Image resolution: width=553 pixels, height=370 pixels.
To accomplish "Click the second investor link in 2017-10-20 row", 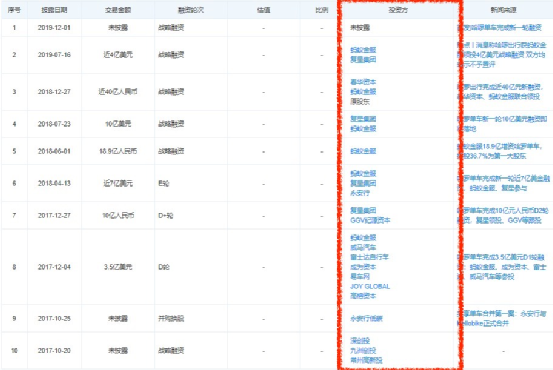I will click(x=363, y=351).
